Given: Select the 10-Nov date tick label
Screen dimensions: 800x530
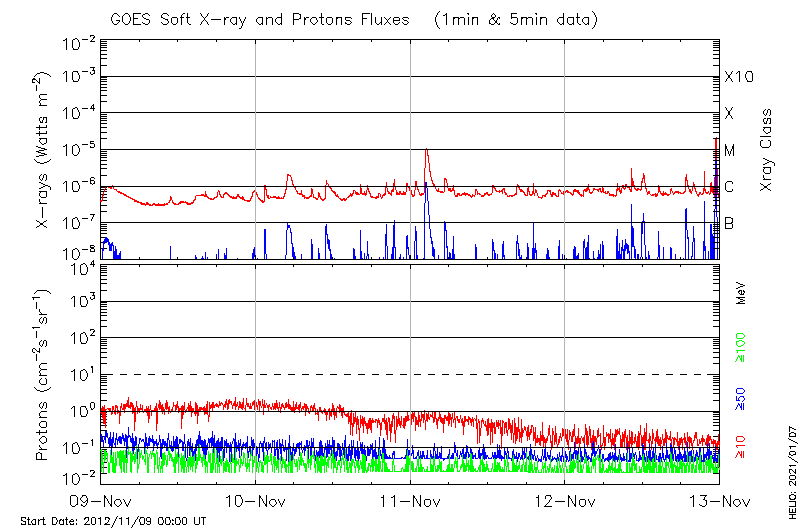Looking at the screenshot, I should click(255, 500).
